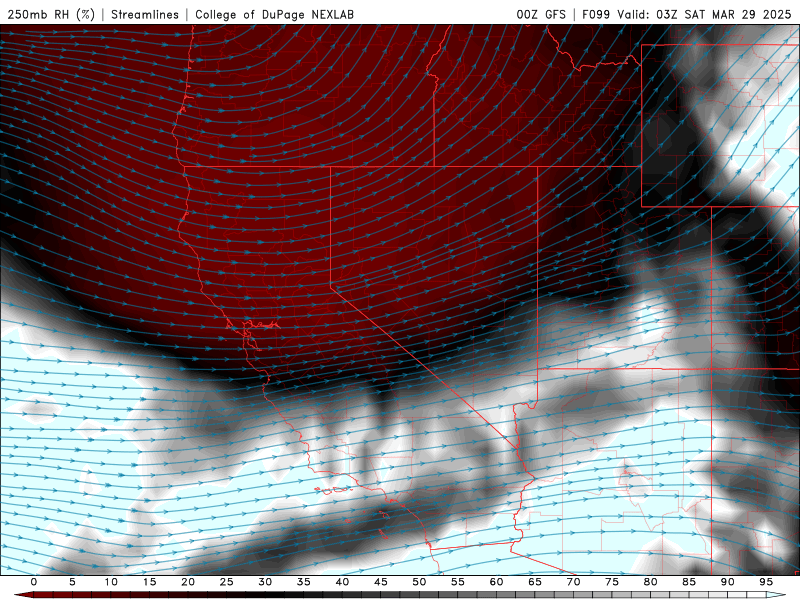Click the "75" value on the color scale

click(x=612, y=582)
